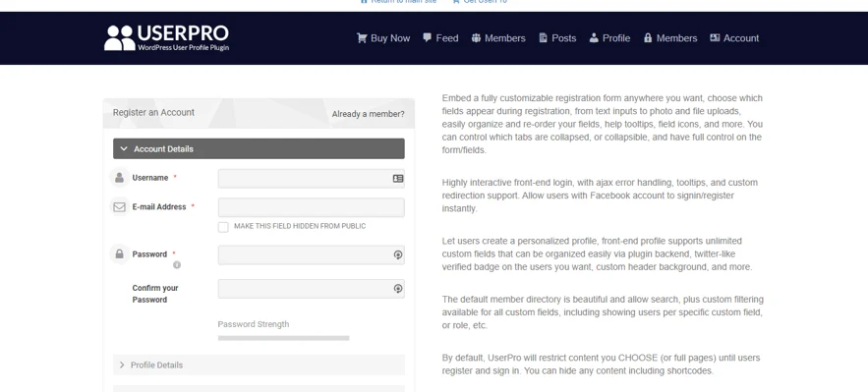Focus the E-mail Address input field
The width and height of the screenshot is (868, 392).
point(311,207)
